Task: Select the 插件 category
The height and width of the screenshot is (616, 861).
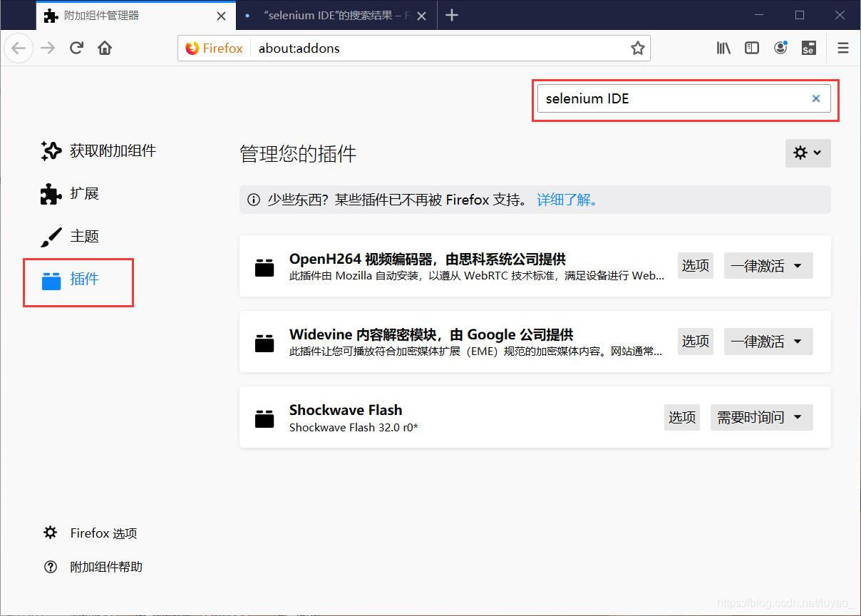Action: (x=70, y=279)
